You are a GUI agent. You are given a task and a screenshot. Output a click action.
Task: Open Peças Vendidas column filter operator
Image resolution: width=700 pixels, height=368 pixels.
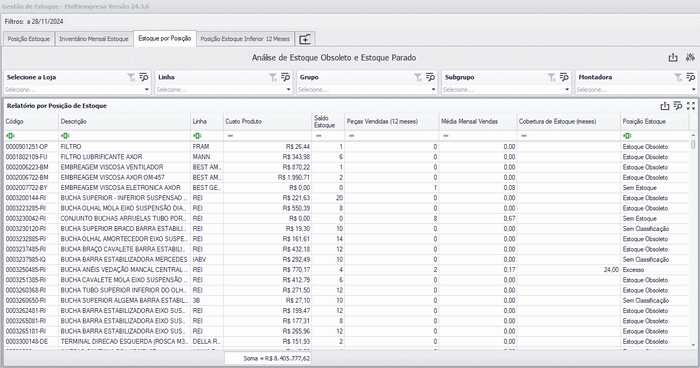coord(352,136)
